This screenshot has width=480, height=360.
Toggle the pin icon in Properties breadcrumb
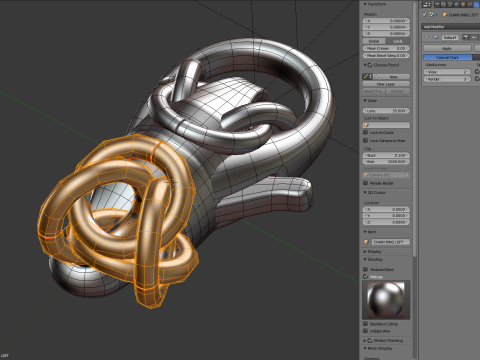pyautogui.click(x=425, y=15)
